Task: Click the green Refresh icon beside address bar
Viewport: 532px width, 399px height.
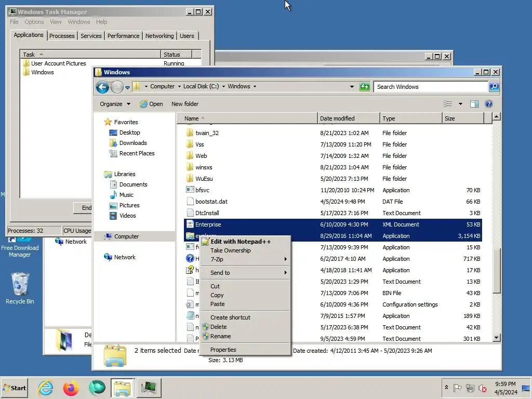Action: pos(365,87)
